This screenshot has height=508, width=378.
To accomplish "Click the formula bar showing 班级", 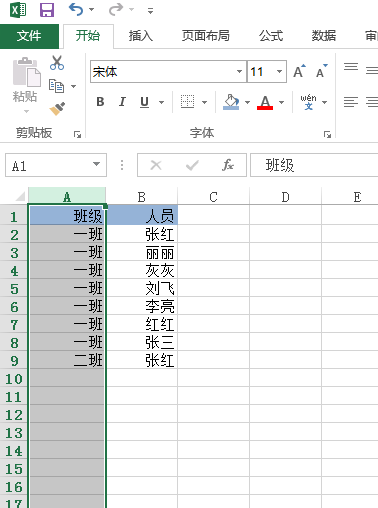I will 314,165.
